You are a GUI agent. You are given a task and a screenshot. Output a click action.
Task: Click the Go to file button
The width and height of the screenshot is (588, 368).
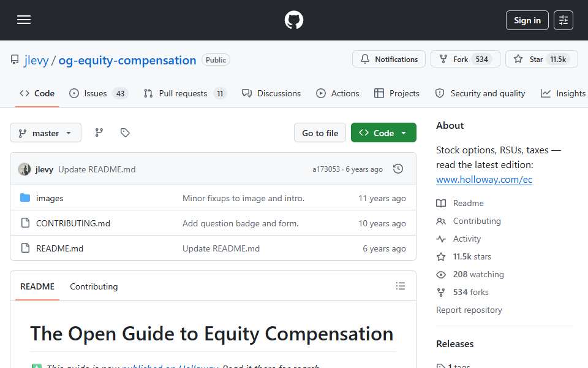point(320,133)
